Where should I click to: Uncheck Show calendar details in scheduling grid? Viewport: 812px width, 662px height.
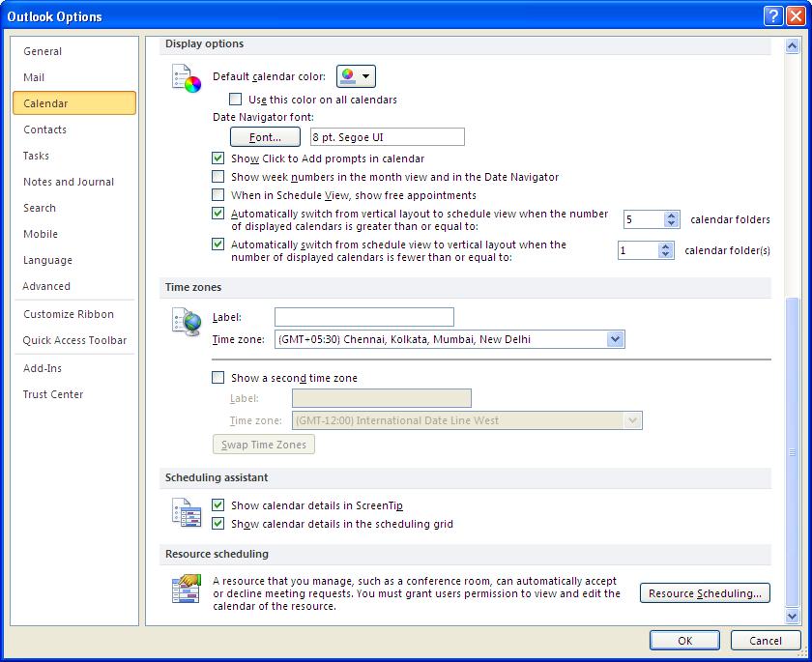(x=218, y=523)
